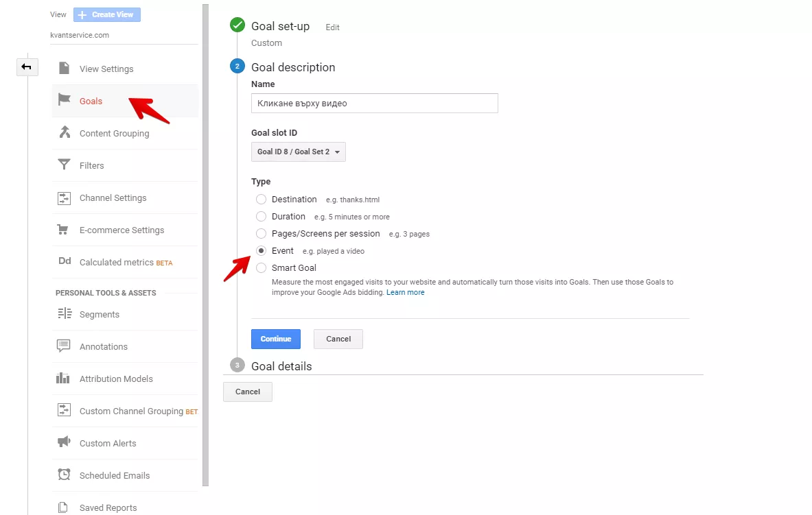The image size is (812, 515).
Task: Open the Goal slot ID dropdown
Action: tap(299, 152)
